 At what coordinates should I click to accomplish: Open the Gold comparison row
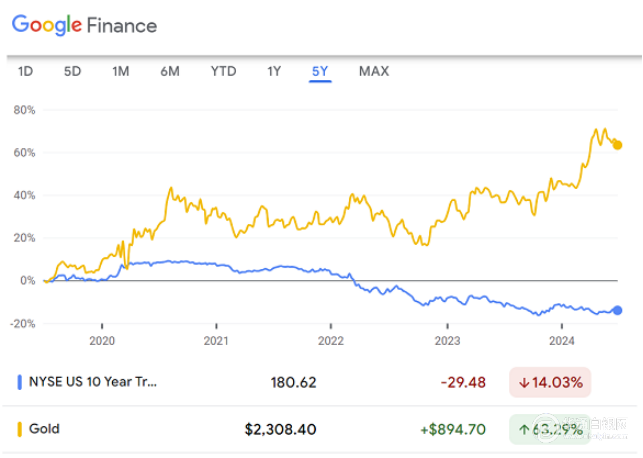point(45,429)
